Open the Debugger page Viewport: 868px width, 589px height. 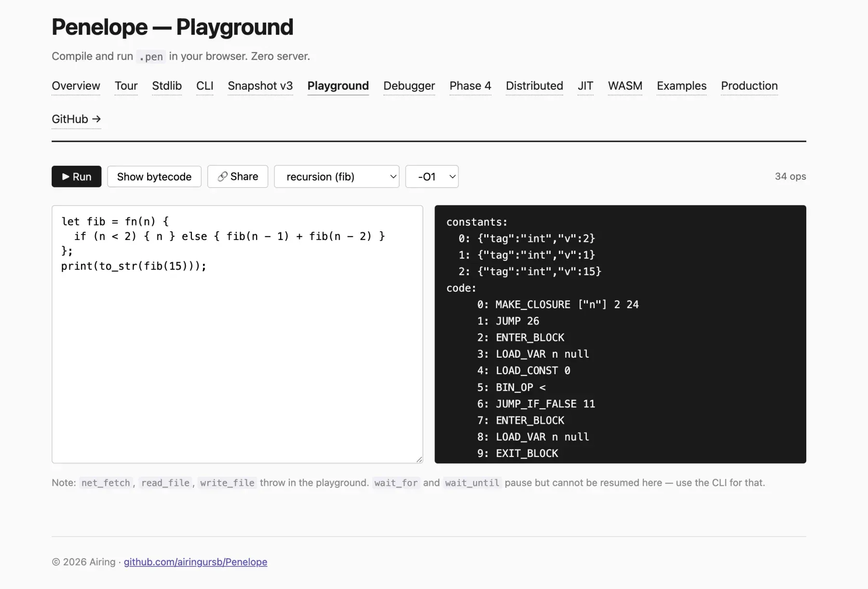pos(409,86)
